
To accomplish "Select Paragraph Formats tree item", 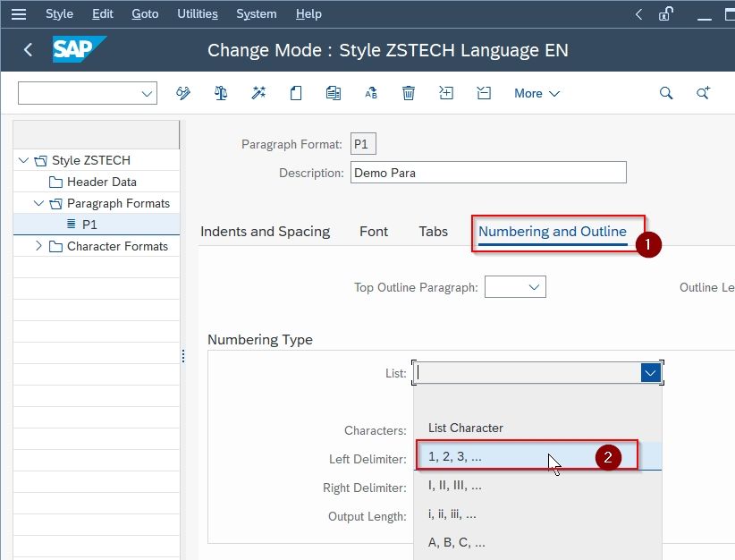I will tap(118, 204).
